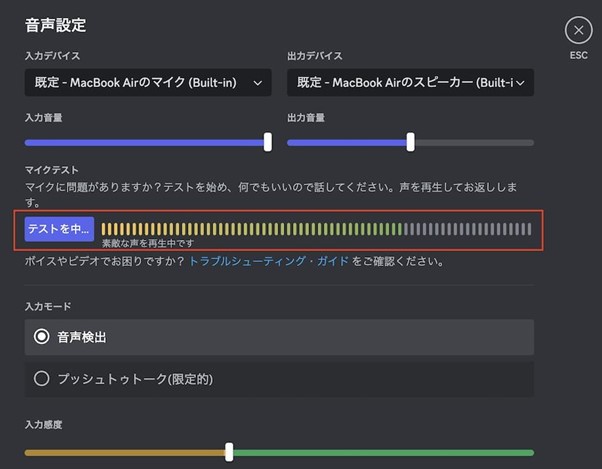Choose the 音声検出 input mode row

pyautogui.click(x=279, y=337)
